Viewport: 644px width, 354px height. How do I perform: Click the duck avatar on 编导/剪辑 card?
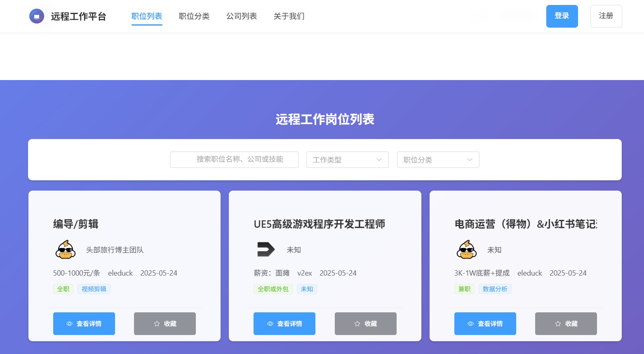[x=66, y=250]
